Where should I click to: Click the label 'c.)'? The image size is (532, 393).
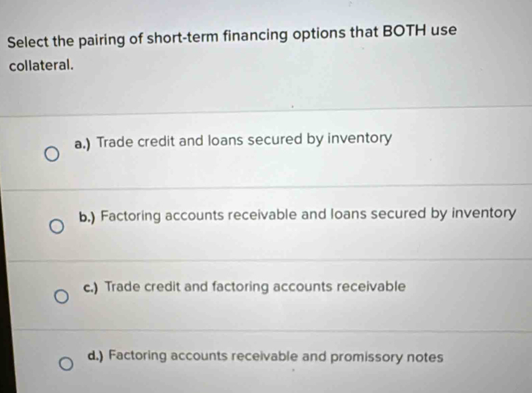91,286
